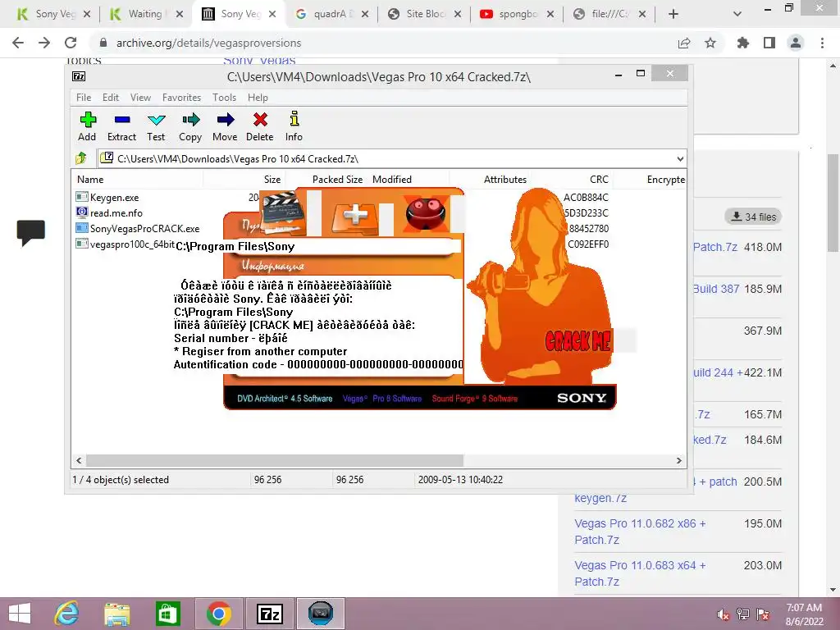Screen dimensions: 840x630
Task: Open the Chrome three-dot menu
Action: (822, 43)
